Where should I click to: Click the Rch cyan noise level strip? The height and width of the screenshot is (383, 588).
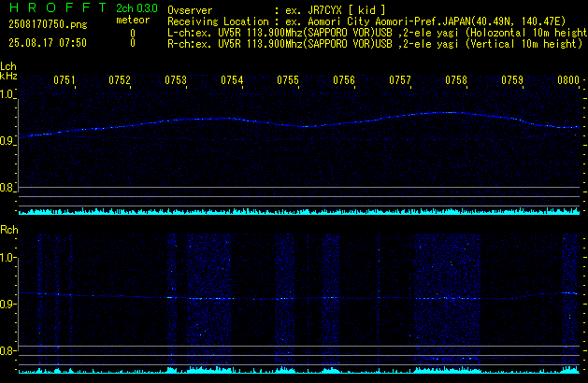coord(299,370)
